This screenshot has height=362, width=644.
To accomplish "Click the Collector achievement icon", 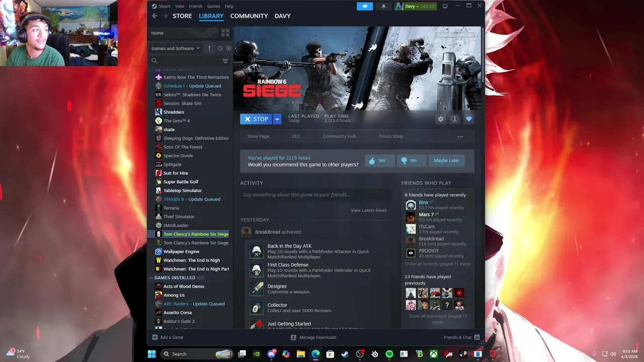I will click(256, 308).
